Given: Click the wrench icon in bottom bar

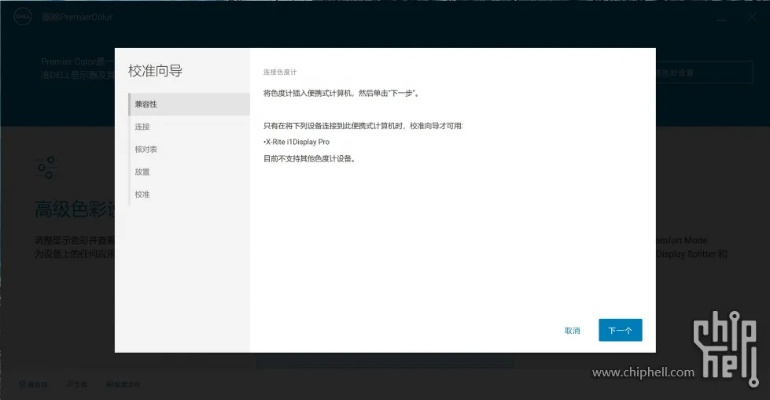Looking at the screenshot, I should point(71,384).
